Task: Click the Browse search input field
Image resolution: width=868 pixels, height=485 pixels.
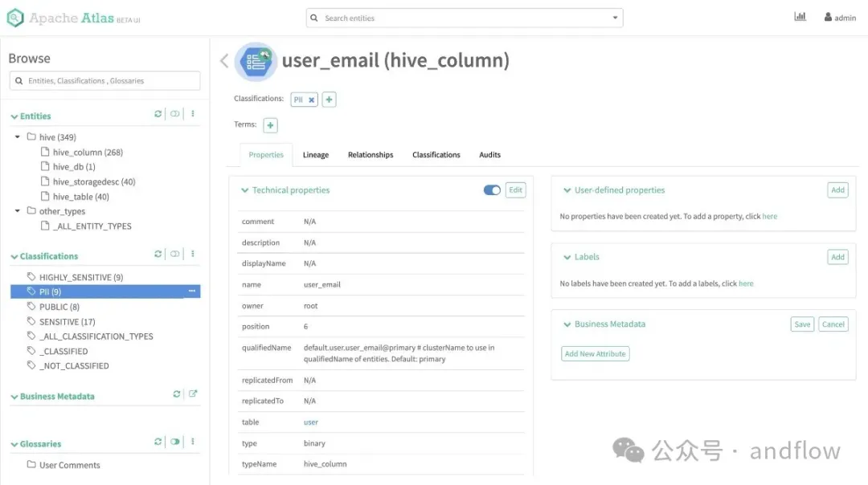Action: click(x=104, y=81)
